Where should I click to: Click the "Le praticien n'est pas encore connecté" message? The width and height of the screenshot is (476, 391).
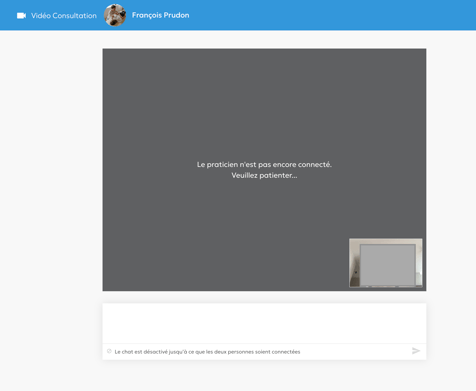[x=264, y=164]
